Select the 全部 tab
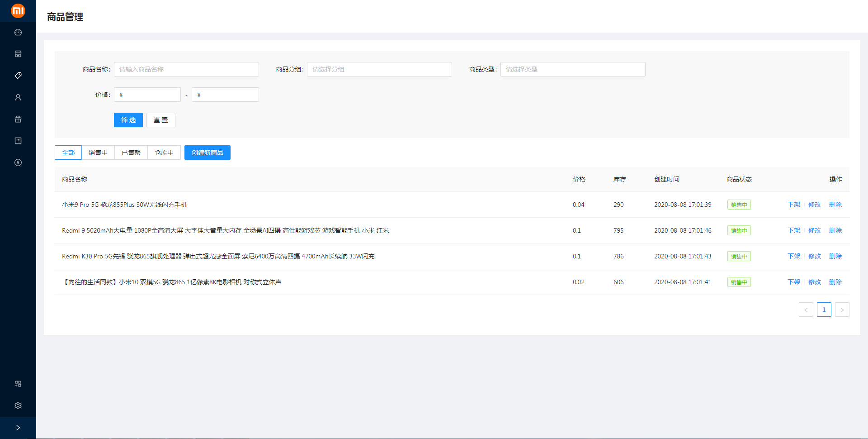Screen dimensions: 868x439 pyautogui.click(x=68, y=153)
